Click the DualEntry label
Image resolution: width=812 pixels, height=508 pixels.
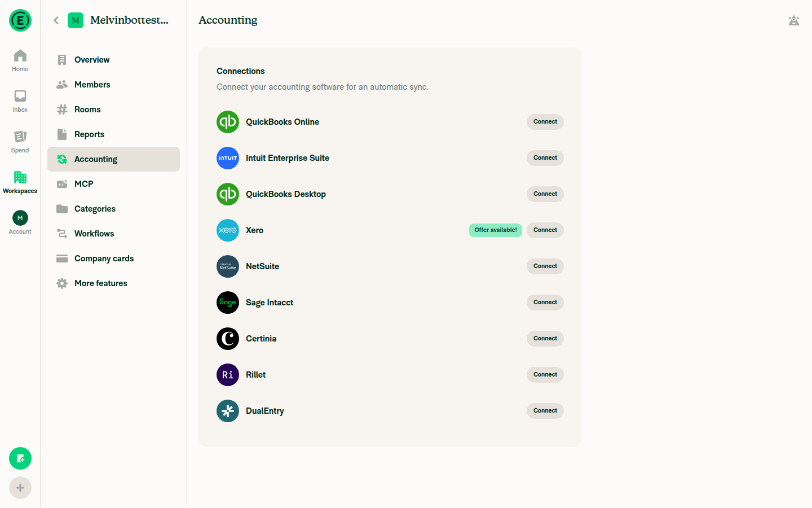265,411
